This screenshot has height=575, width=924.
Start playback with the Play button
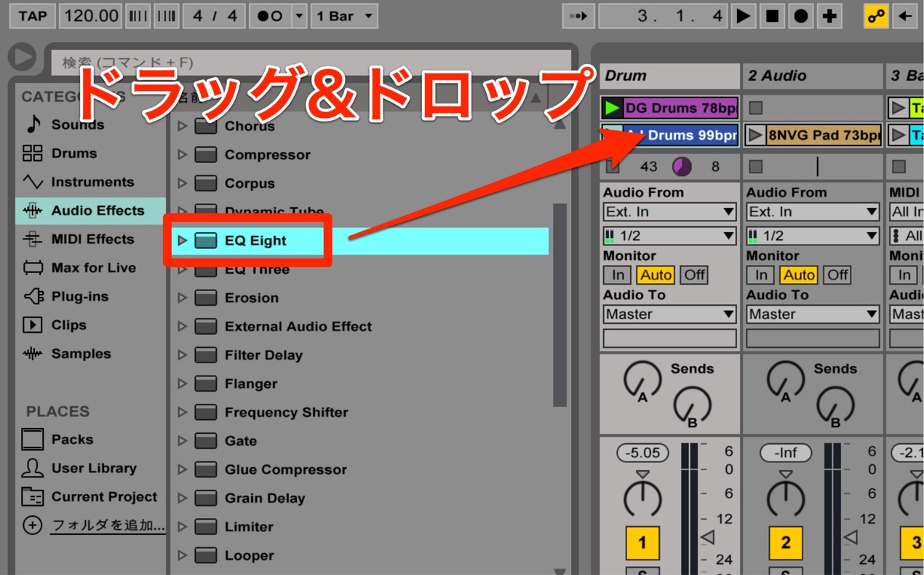coord(743,16)
